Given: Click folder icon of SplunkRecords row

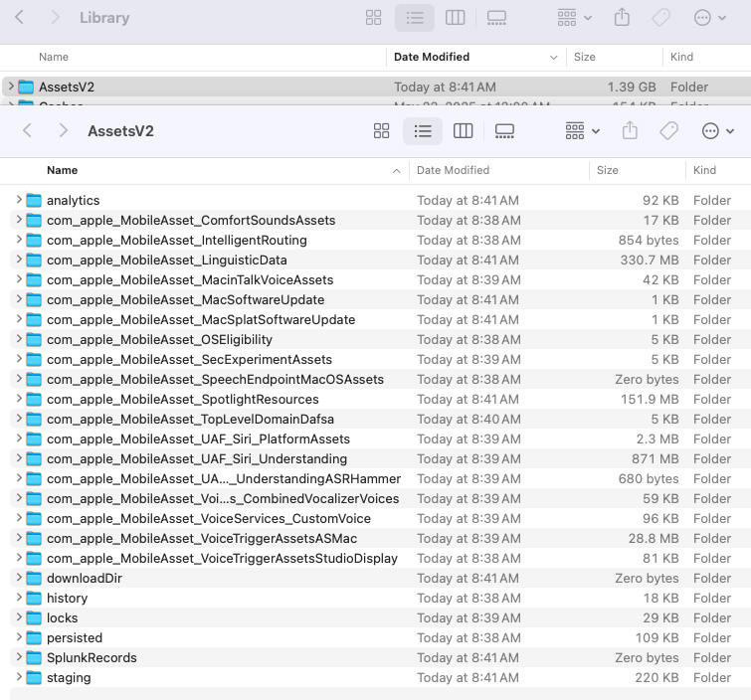Looking at the screenshot, I should coord(34,658).
